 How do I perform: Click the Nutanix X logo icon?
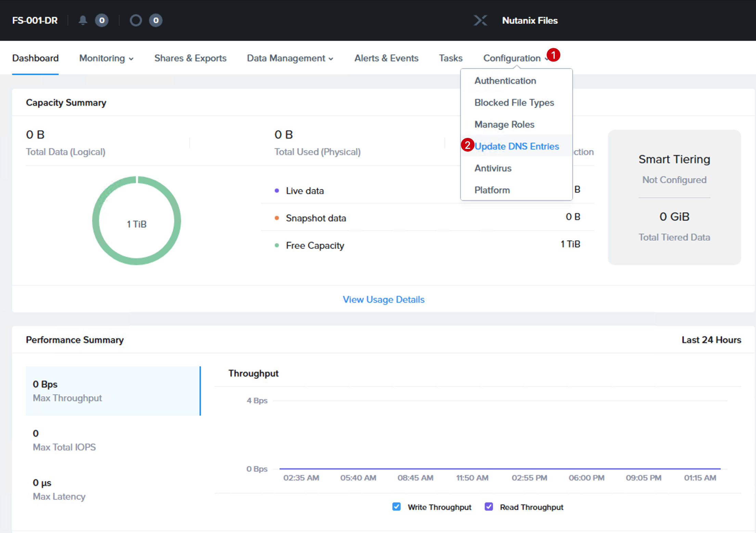(480, 20)
